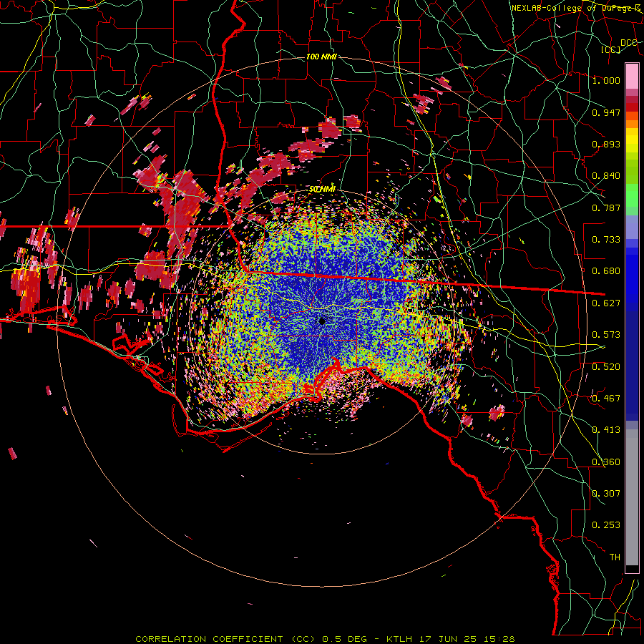Pick the bright green swatch on color bar
This screenshot has height=644, width=644.
click(x=632, y=195)
